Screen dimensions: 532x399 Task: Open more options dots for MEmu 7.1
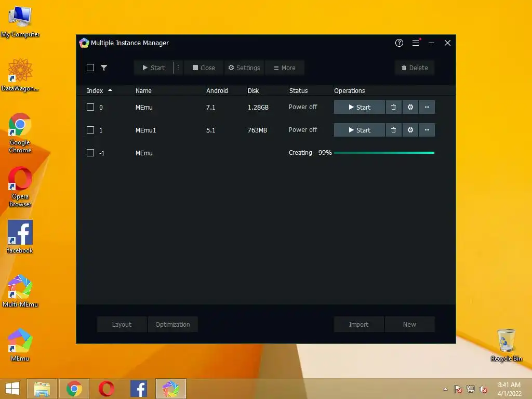point(427,107)
